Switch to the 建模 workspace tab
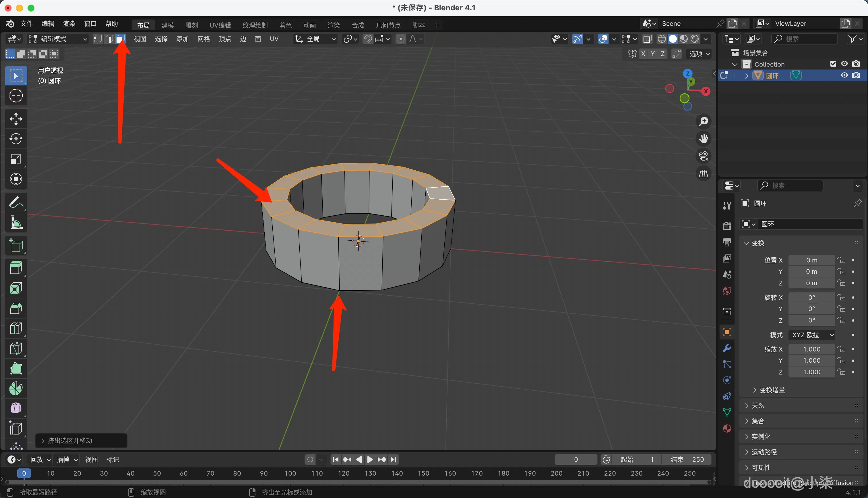 tap(167, 25)
